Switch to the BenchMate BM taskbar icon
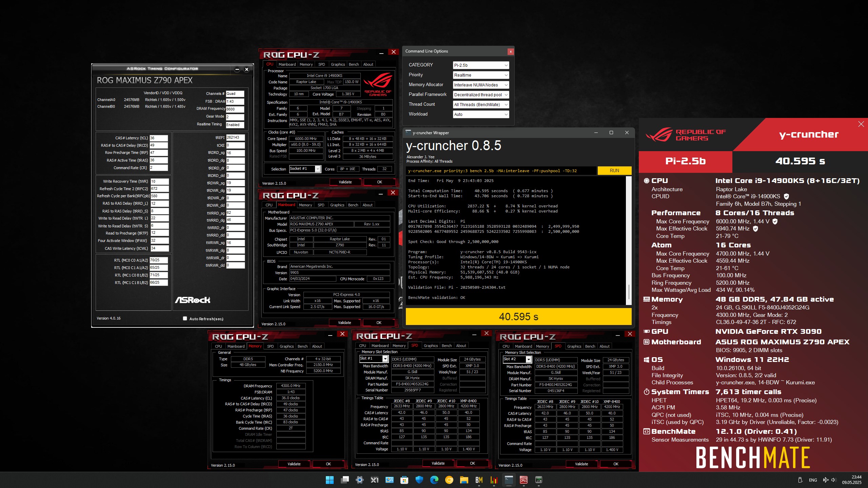 (479, 480)
